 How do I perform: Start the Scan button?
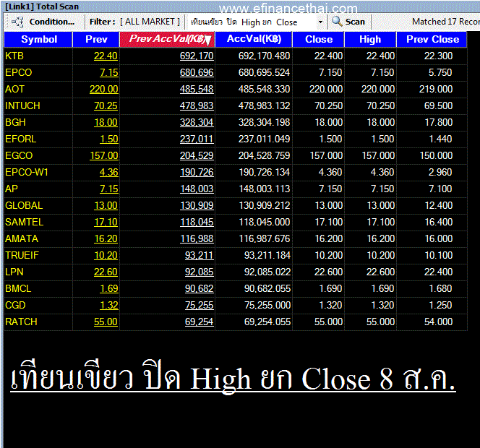[349, 22]
